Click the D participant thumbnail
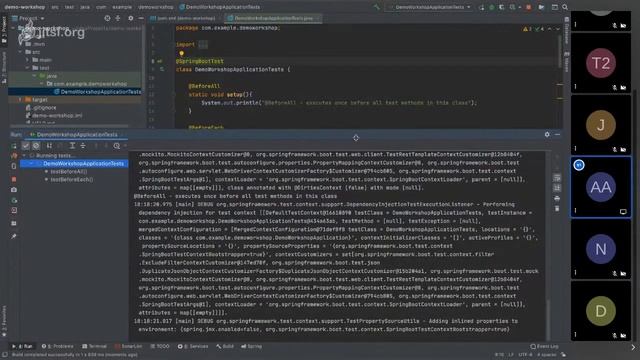 601,311
